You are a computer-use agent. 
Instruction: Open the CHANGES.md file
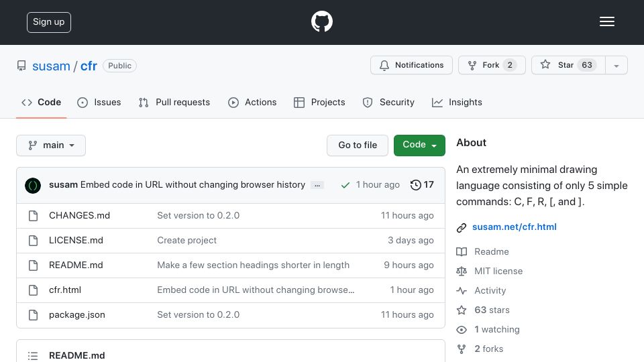click(79, 215)
